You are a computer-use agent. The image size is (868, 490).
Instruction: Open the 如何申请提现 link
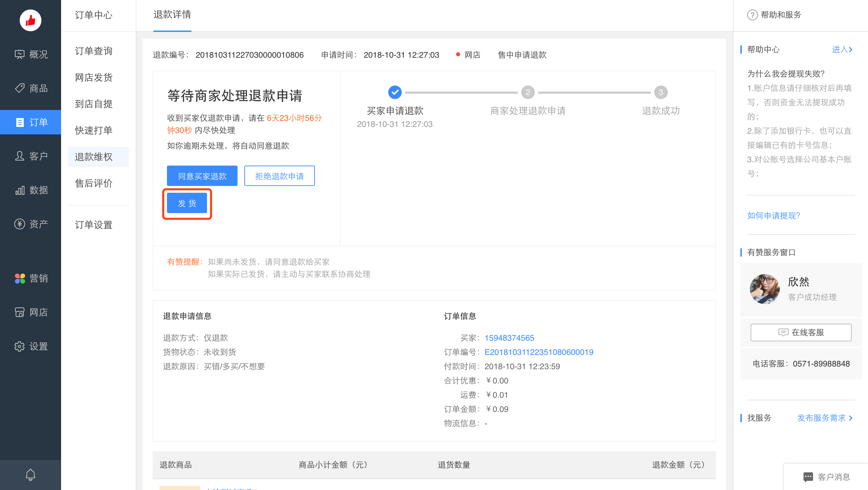pyautogui.click(x=774, y=215)
